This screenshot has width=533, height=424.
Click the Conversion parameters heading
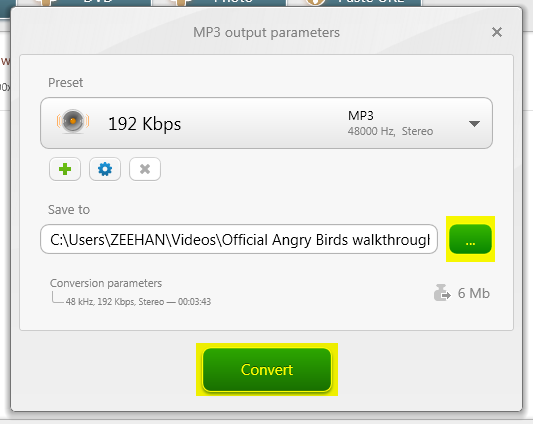tap(106, 283)
